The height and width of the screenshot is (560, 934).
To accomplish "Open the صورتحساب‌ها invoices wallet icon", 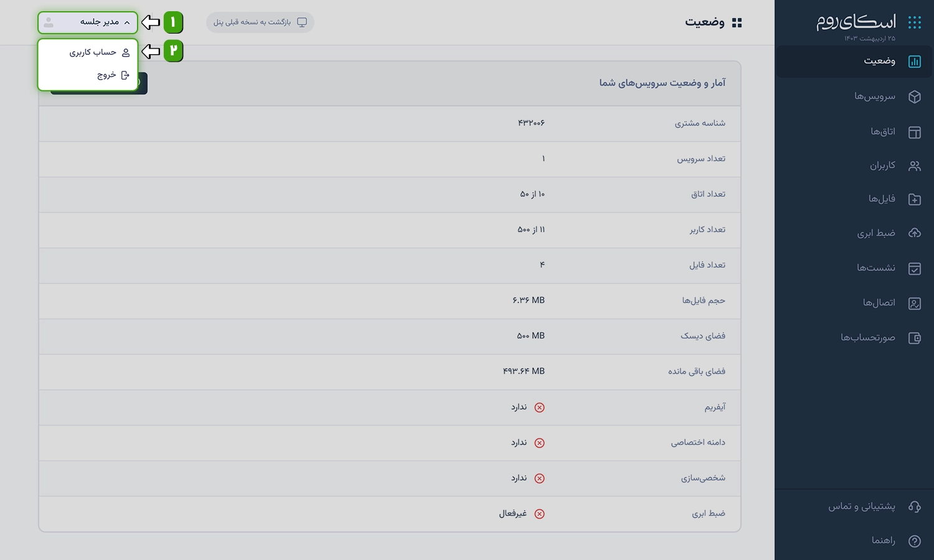I will click(914, 338).
